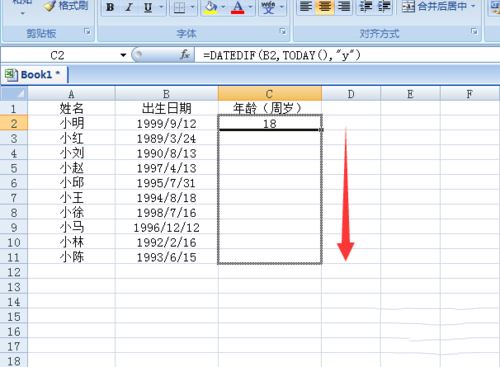Click the Format Painter brush icon
500x367 pixels.
(50, 6)
